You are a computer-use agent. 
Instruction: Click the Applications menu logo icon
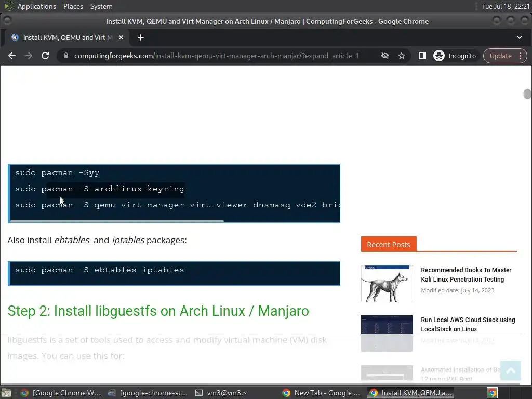tap(8, 6)
